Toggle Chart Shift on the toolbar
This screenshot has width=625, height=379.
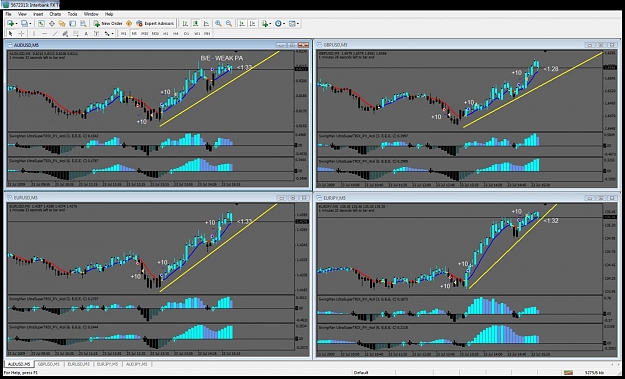tap(252, 24)
